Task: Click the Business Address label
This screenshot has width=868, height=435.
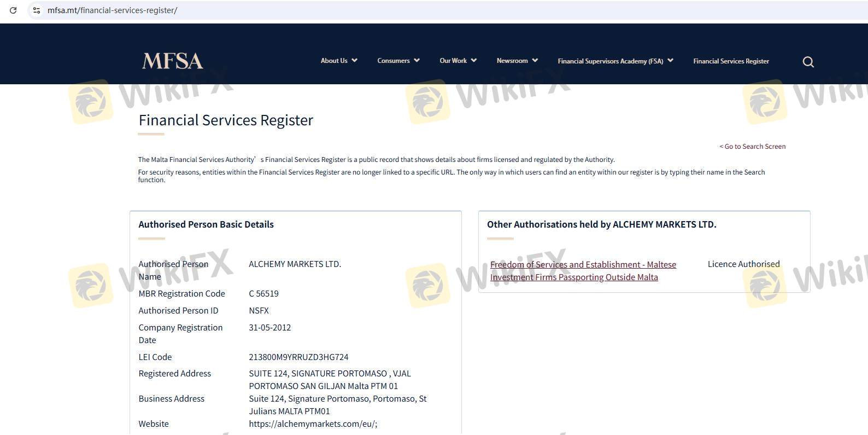Action: pos(171,399)
